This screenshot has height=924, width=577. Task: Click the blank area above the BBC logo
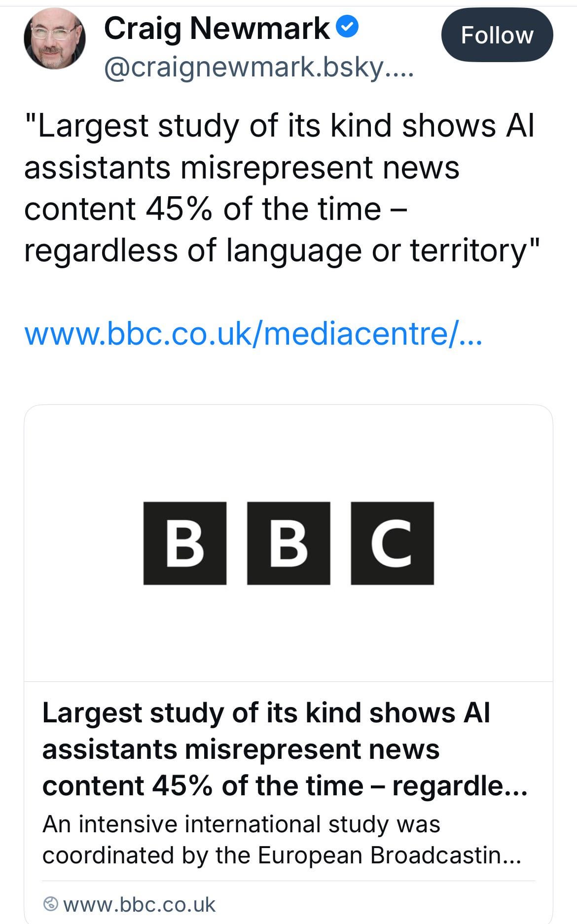pyautogui.click(x=288, y=454)
